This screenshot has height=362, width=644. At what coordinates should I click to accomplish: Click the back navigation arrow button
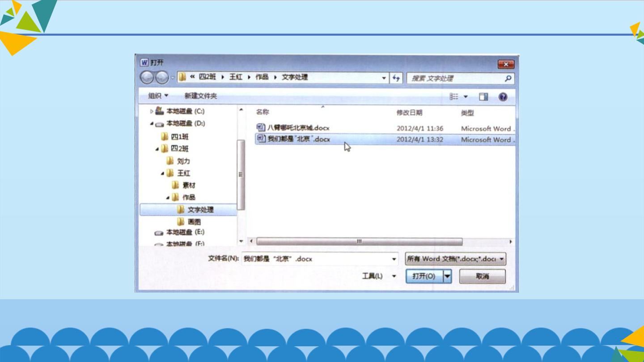click(x=147, y=78)
